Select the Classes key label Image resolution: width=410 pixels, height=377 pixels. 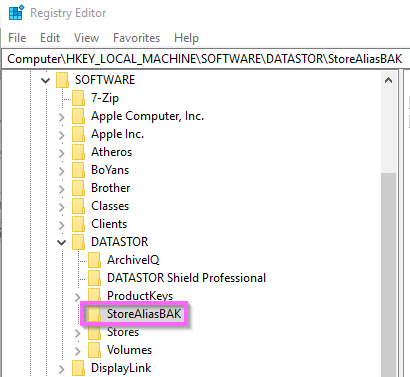click(x=110, y=206)
